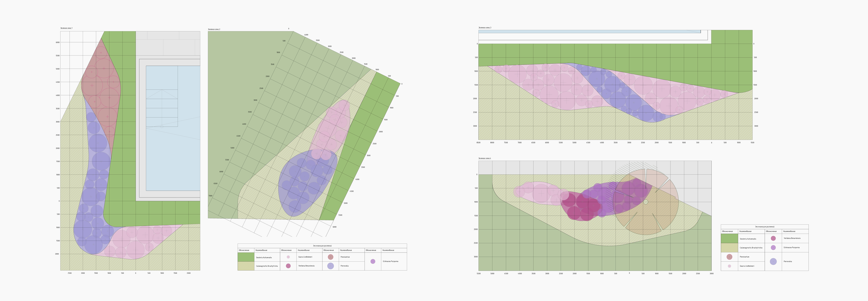The image size is (868, 301).
Task: Click 'Verbena Bonariensis' text in legend beside zone 4
Action: pos(792,238)
